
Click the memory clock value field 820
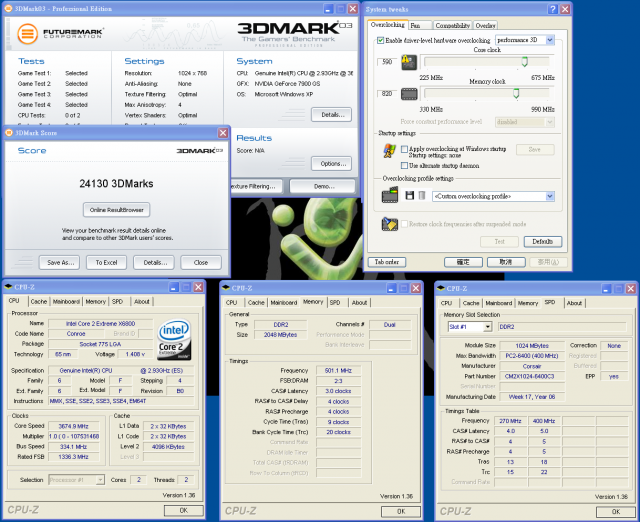pyautogui.click(x=387, y=93)
